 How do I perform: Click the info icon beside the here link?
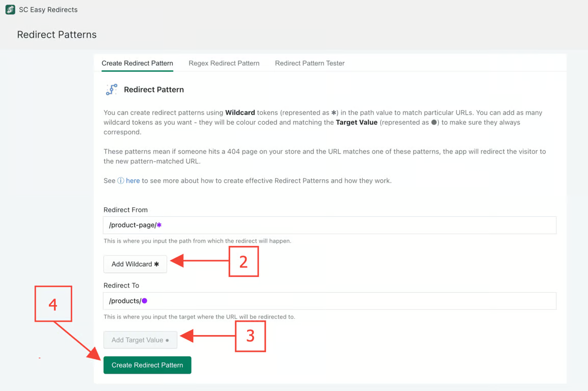click(x=120, y=181)
